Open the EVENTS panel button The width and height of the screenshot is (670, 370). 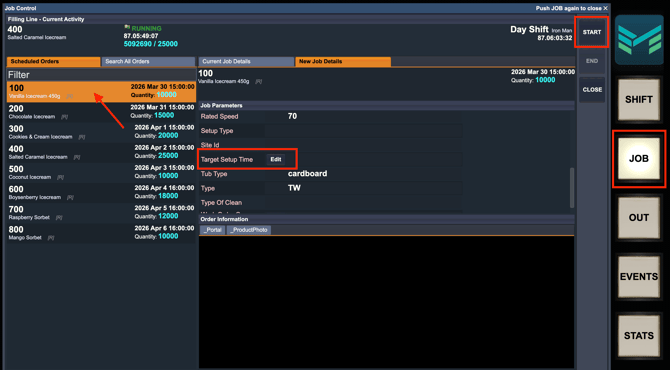click(x=639, y=276)
